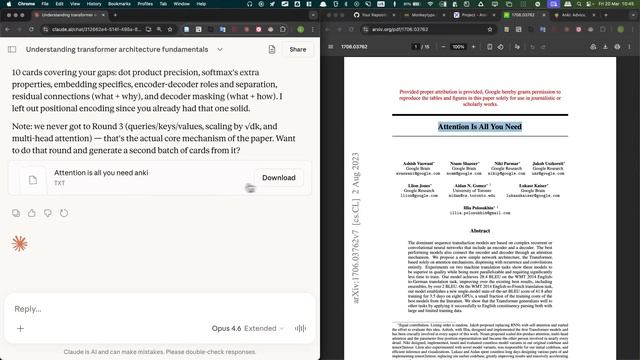Open tab search dropdown in the arXiv window
The height and width of the screenshot is (360, 640).
pyautogui.click(x=633, y=15)
